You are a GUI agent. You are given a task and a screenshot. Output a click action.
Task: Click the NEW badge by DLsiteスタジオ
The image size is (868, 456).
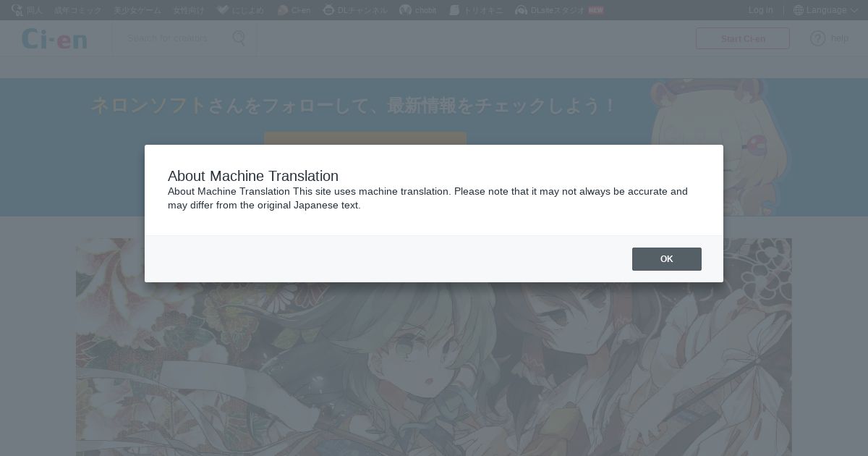point(595,10)
